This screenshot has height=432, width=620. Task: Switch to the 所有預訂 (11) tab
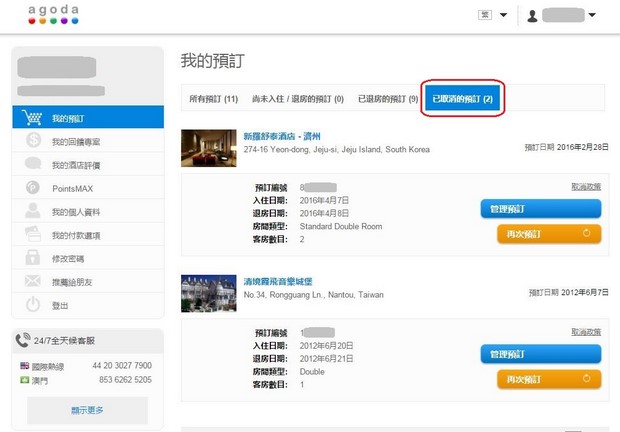[214, 99]
